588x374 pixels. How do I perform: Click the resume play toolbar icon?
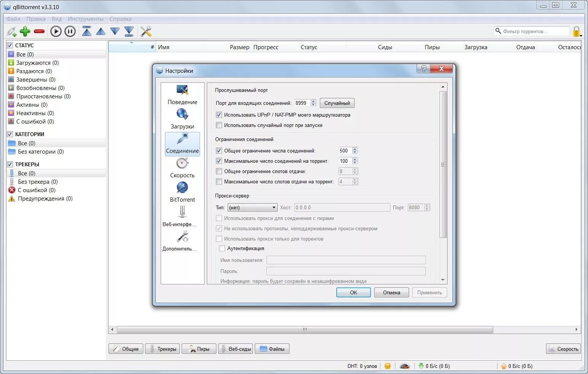[56, 31]
